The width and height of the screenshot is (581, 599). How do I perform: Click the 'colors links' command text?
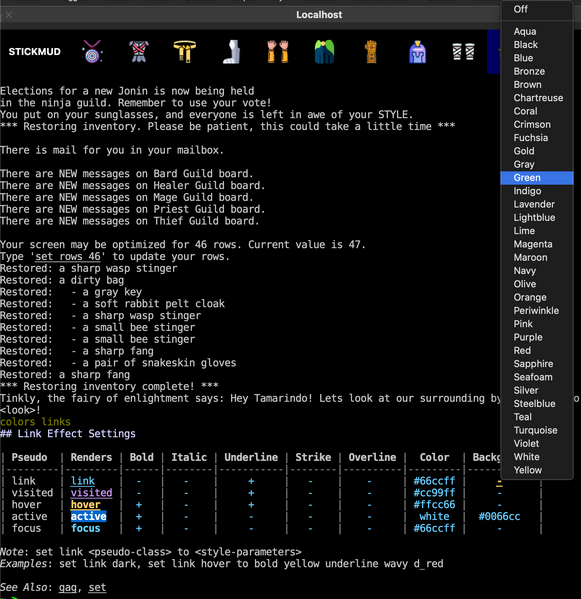35,422
